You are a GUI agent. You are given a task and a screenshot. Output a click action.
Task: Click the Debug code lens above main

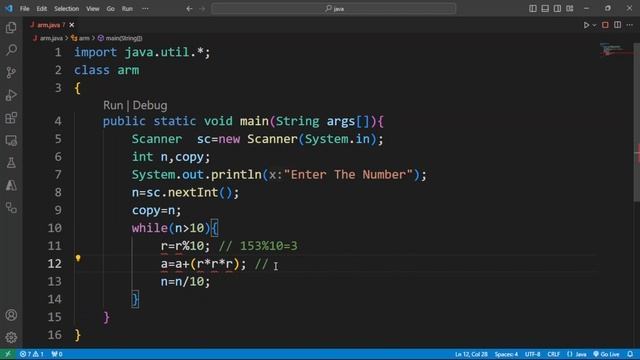(x=150, y=105)
